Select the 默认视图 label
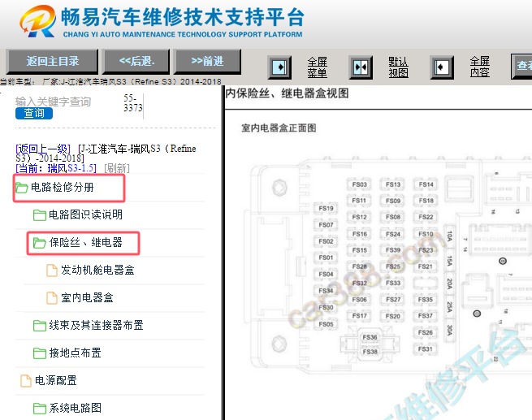This screenshot has width=532, height=420. pos(398,67)
